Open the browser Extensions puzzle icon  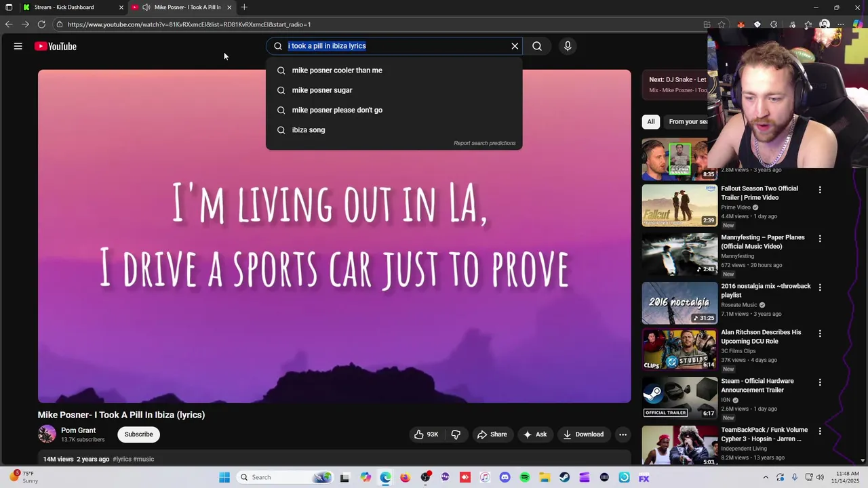coord(774,24)
